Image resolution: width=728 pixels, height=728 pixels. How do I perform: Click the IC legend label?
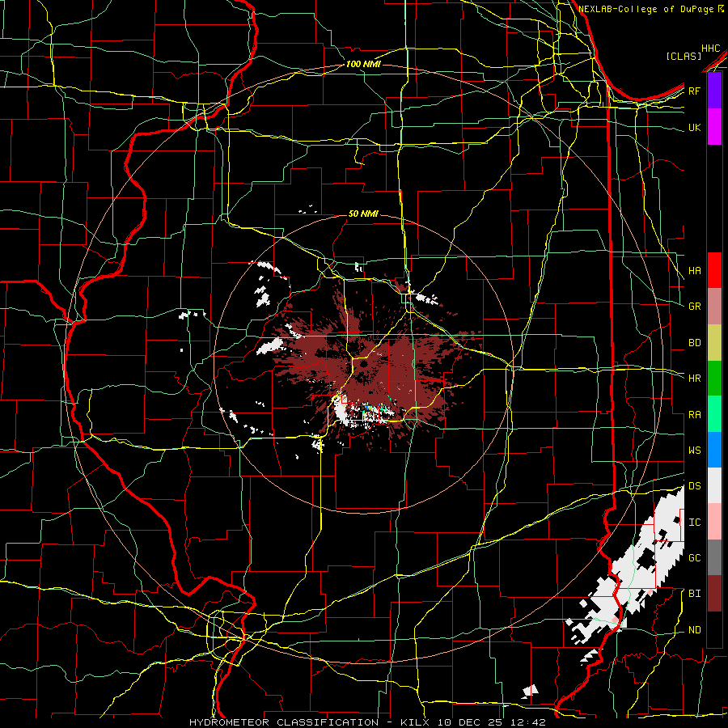tap(695, 523)
